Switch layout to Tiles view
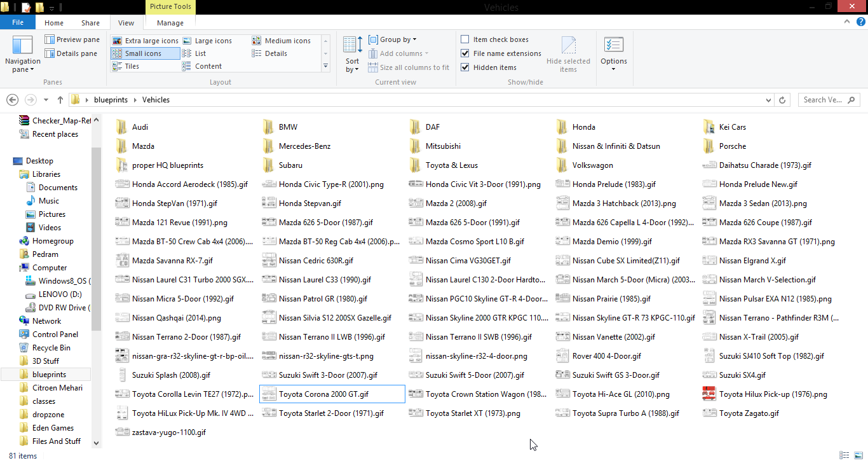The width and height of the screenshot is (868, 463). (126, 66)
